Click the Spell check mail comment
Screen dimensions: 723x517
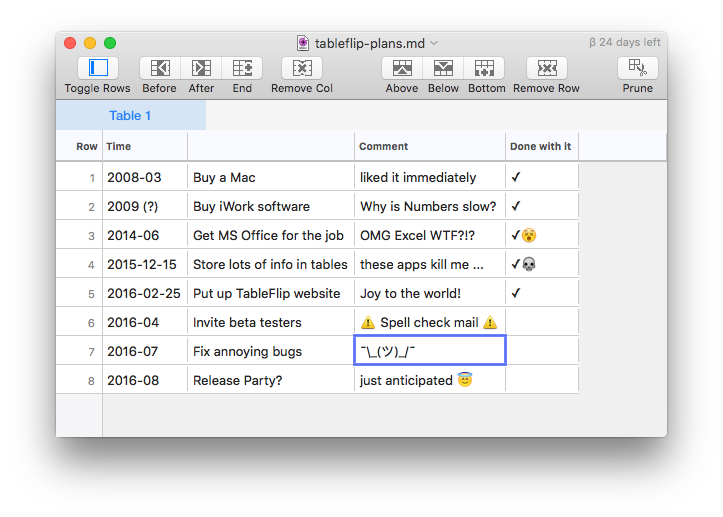click(x=430, y=323)
